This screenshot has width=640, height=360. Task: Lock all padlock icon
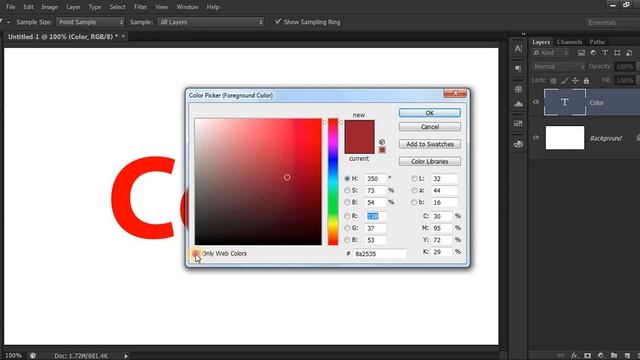[586, 81]
